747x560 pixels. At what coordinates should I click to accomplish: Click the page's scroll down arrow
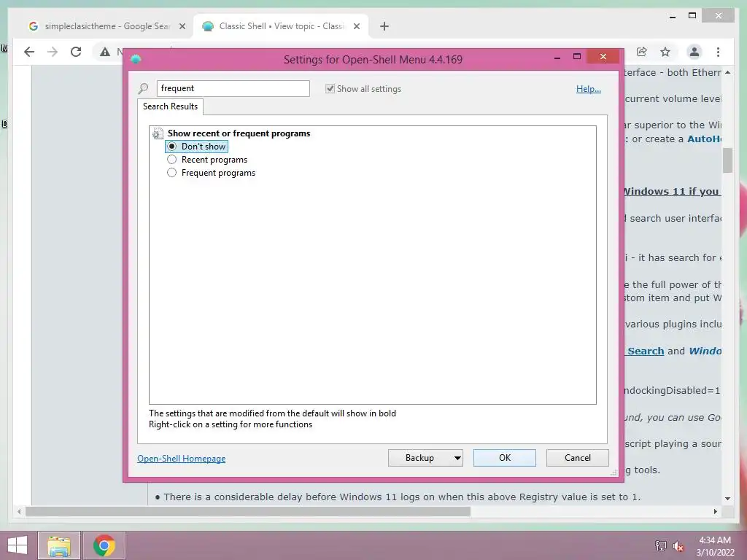pos(727,499)
